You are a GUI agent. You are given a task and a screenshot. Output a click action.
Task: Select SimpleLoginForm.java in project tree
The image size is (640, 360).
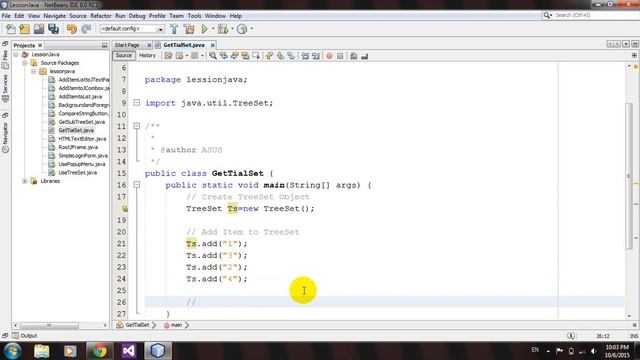pyautogui.click(x=83, y=156)
